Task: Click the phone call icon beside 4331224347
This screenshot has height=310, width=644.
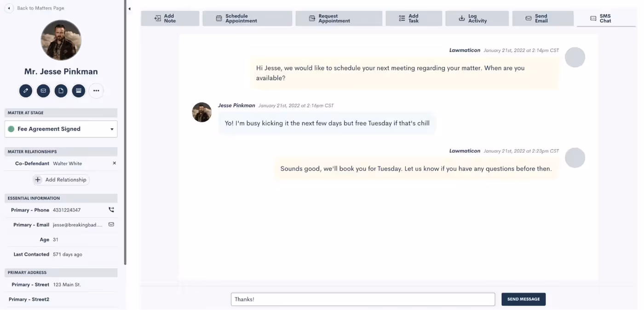Action: (111, 210)
